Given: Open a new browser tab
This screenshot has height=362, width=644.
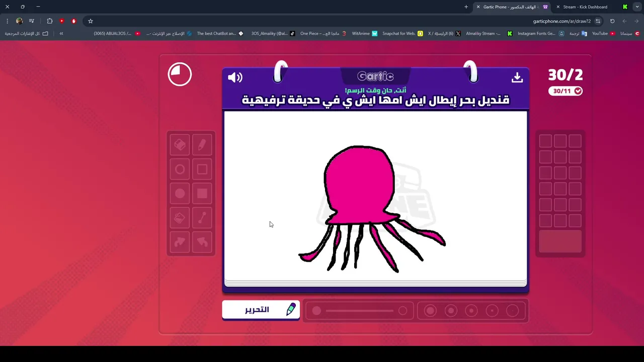Looking at the screenshot, I should [466, 7].
